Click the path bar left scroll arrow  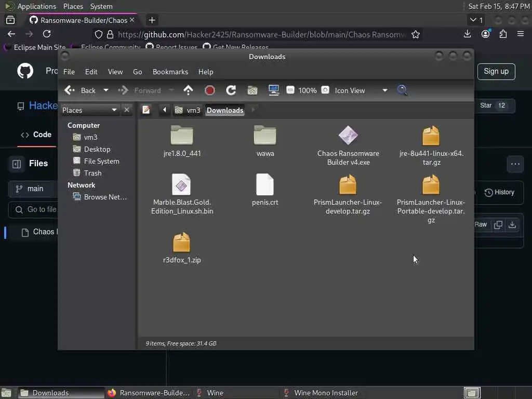165,110
